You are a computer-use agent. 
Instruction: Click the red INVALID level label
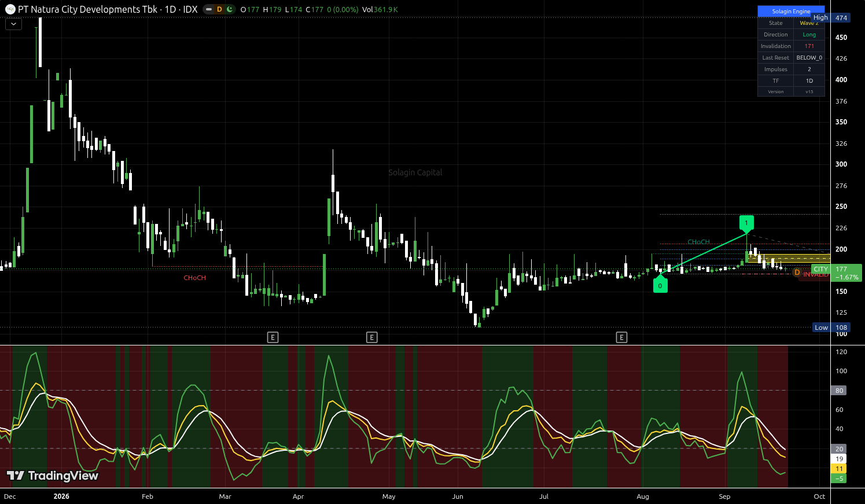click(816, 275)
